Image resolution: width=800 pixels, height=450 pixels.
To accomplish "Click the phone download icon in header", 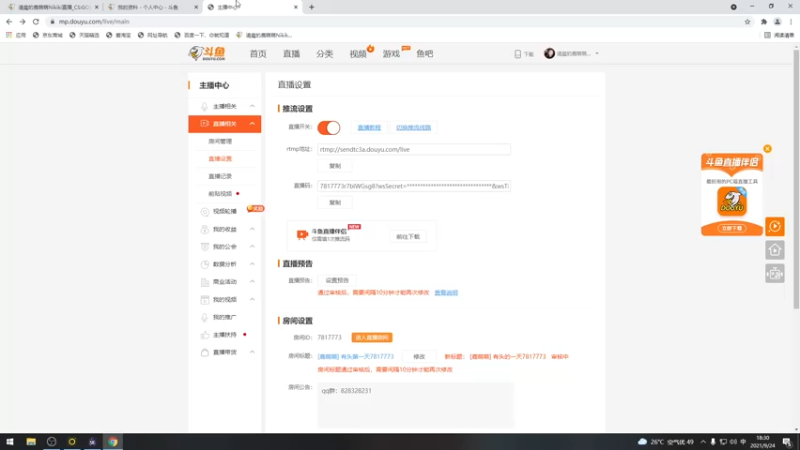I will (x=517, y=54).
